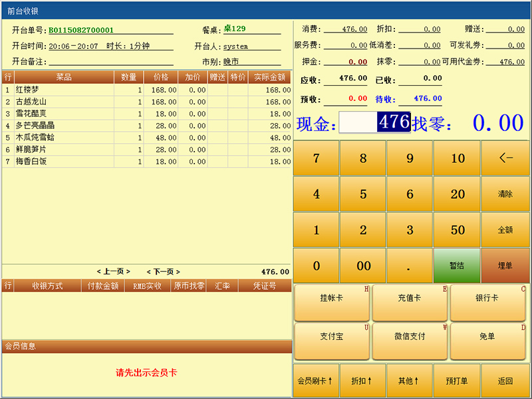Click the 埋单 checkout button
Image resolution: width=532 pixels, height=399 pixels.
pos(505,265)
